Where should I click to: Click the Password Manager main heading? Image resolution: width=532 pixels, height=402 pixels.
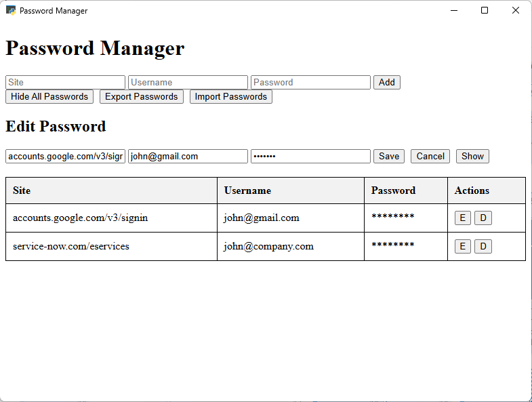(x=95, y=48)
